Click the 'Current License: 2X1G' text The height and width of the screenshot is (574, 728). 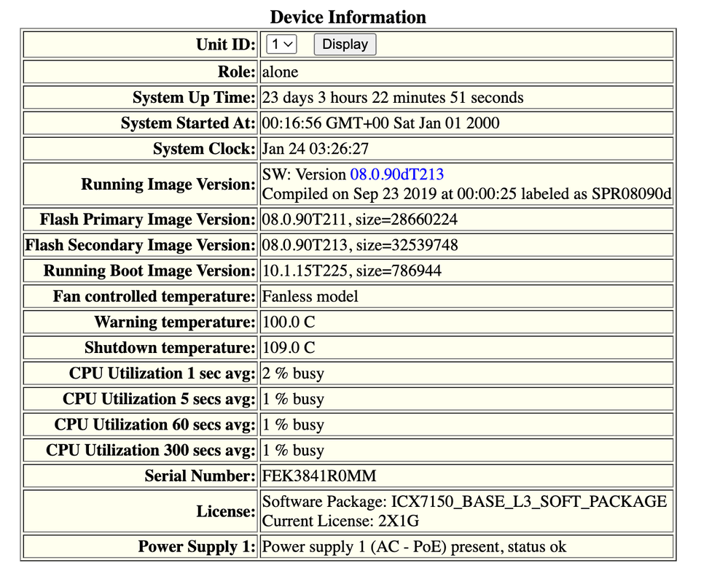340,521
